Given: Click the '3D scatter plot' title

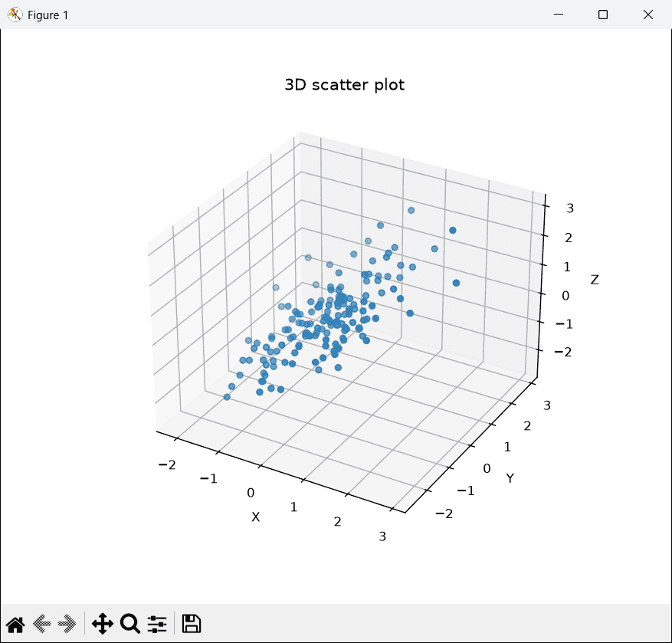Looking at the screenshot, I should point(345,85).
